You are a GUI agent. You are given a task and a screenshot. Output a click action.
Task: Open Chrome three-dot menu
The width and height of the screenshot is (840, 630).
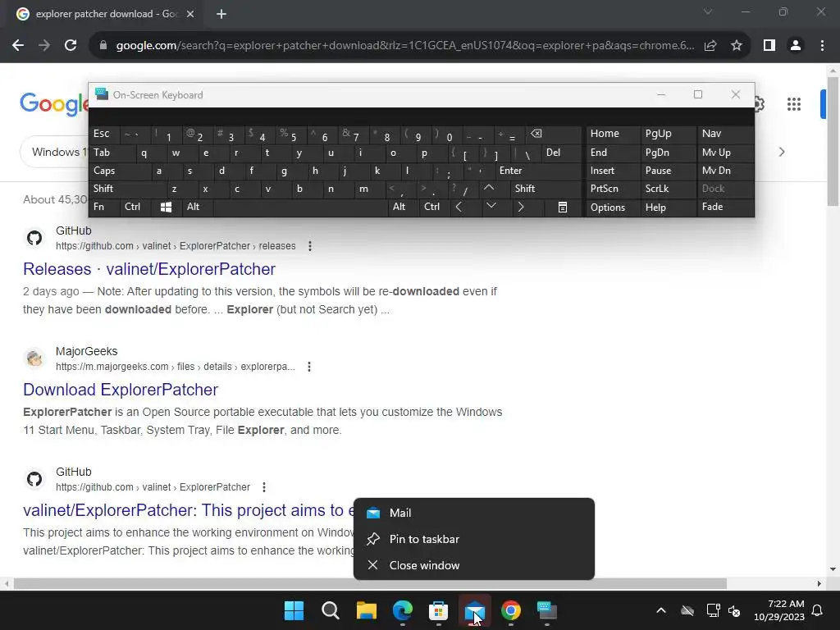pyautogui.click(x=822, y=46)
